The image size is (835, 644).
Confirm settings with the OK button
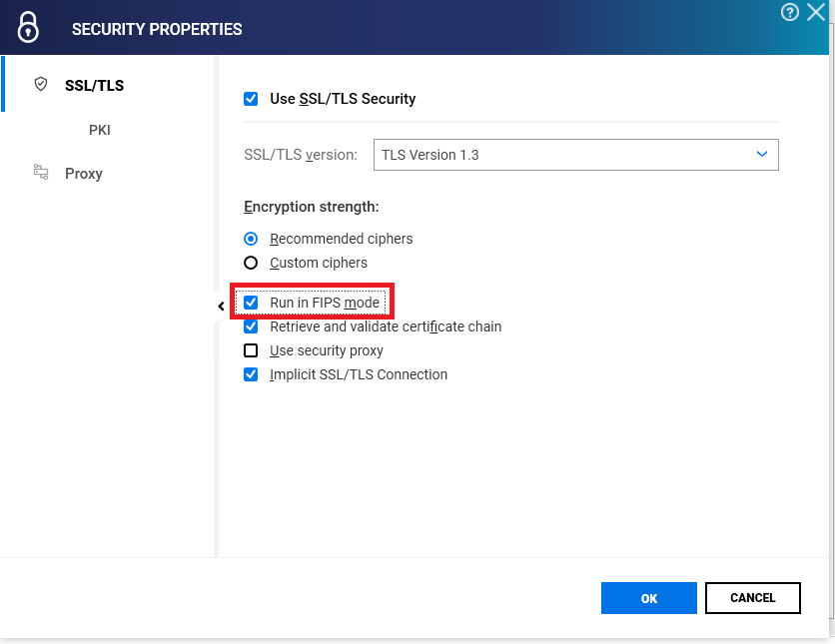pos(648,597)
